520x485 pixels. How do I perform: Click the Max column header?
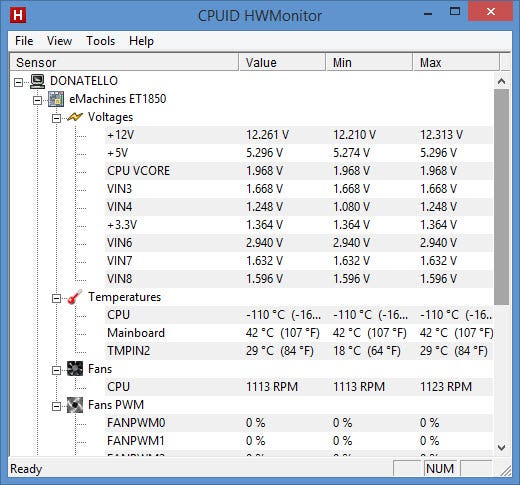click(456, 62)
